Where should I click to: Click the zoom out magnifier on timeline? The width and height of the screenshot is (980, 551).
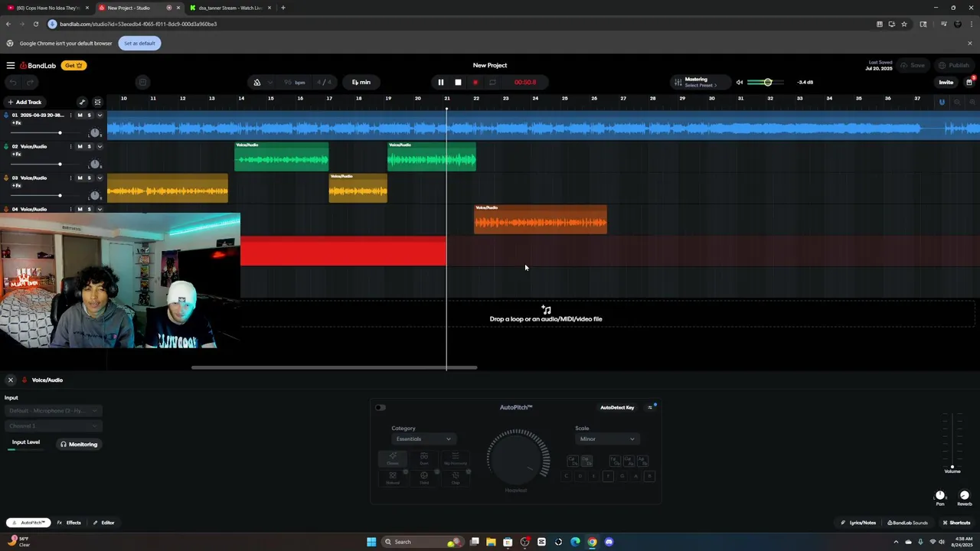click(957, 103)
